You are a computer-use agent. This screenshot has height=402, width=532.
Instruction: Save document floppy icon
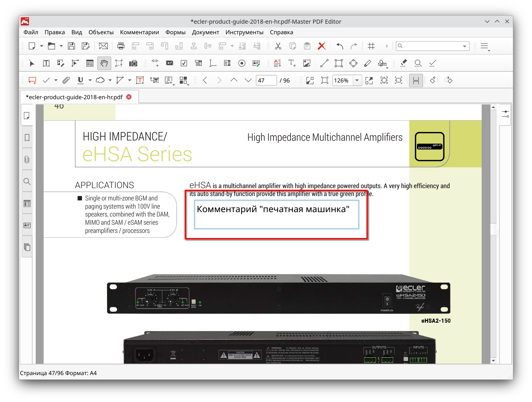pyautogui.click(x=71, y=46)
